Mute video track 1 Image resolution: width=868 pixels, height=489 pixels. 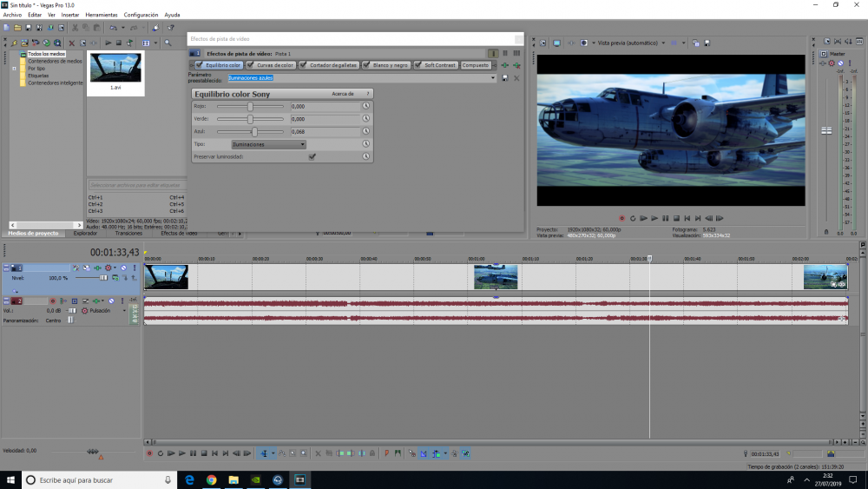pos(123,268)
